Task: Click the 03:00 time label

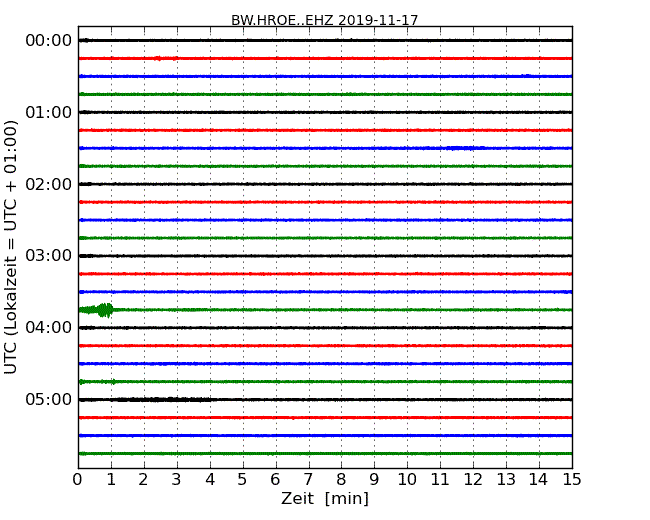Action: pyautogui.click(x=49, y=255)
